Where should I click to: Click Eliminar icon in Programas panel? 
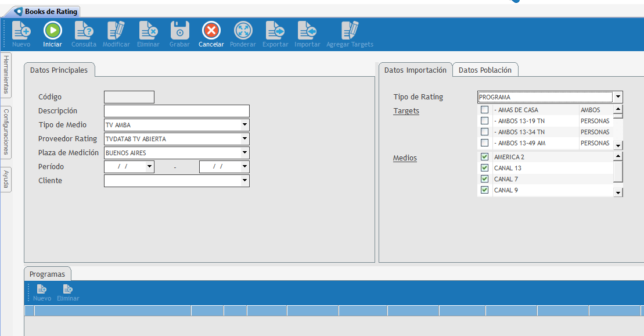pos(68,289)
